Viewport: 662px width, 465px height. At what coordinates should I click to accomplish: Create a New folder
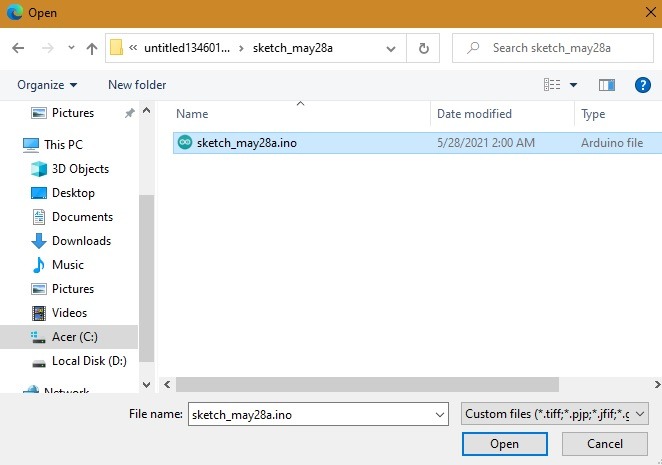(137, 85)
